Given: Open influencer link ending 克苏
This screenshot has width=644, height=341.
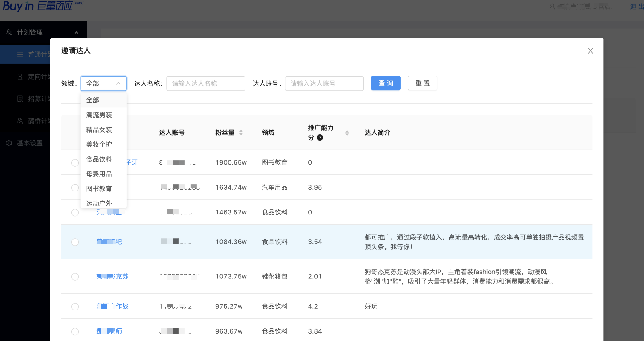Looking at the screenshot, I should [112, 276].
